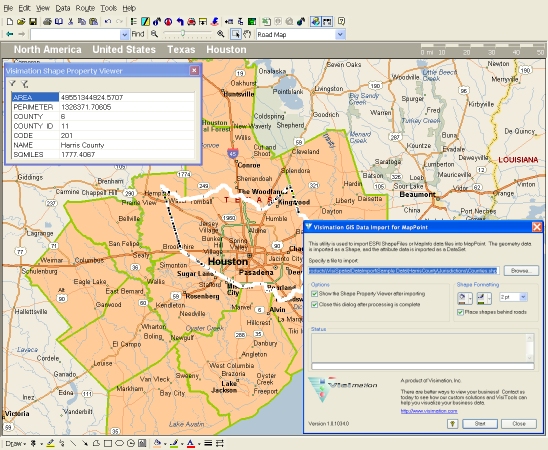The height and width of the screenshot is (450, 548).
Task: Open the Line Color arrow in the Draw toolbar
Action: [182, 444]
